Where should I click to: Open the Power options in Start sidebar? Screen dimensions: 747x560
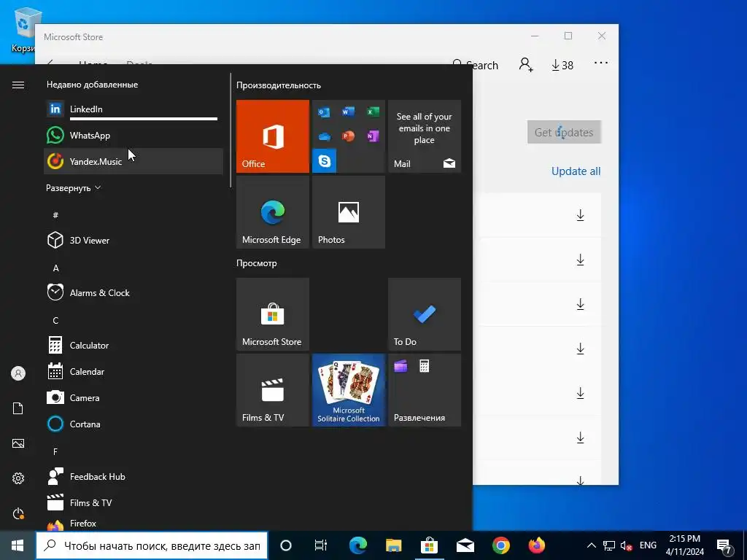(18, 513)
